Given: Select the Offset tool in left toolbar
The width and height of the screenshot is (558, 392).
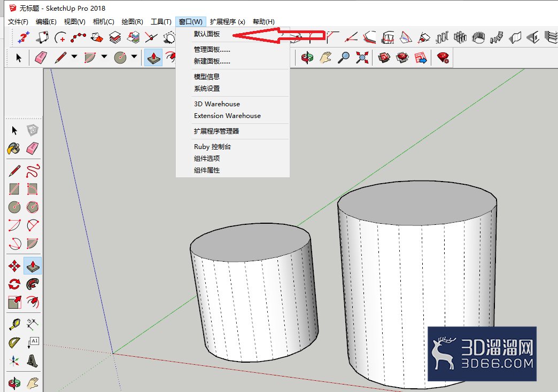Looking at the screenshot, I should 33,302.
